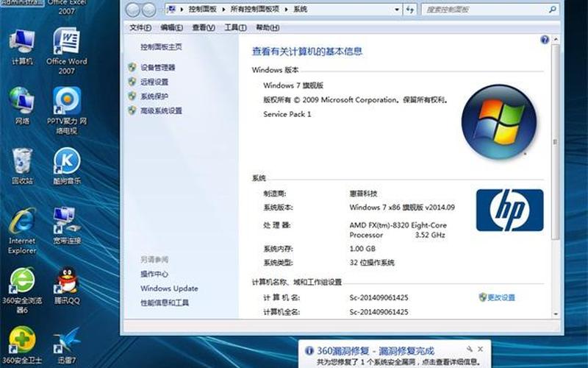The height and width of the screenshot is (368, 588).
Task: Open the 计算机 desktop icon
Action: pyautogui.click(x=22, y=46)
